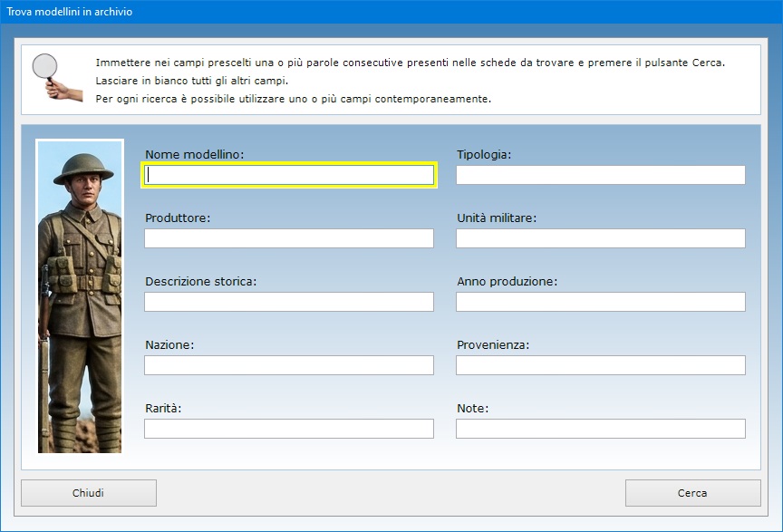This screenshot has height=532, width=783.
Task: Select the Rarità text field
Action: 289,429
